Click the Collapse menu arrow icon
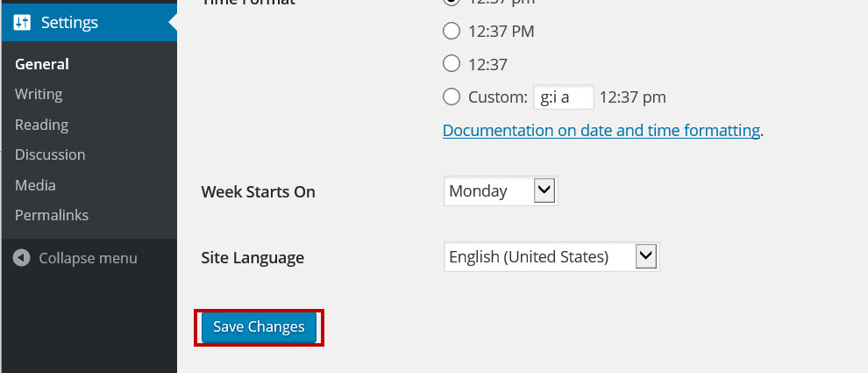The image size is (868, 373). [x=22, y=258]
